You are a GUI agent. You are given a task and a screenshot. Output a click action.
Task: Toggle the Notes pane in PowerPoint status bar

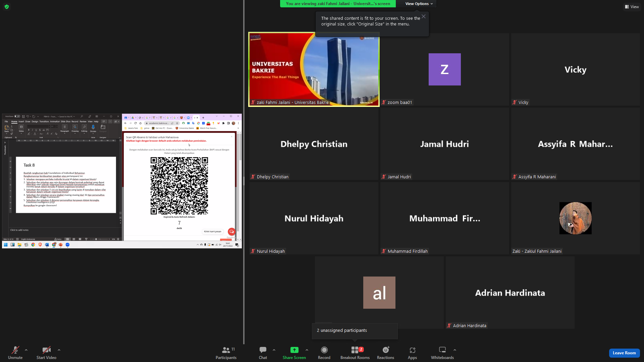(58, 239)
